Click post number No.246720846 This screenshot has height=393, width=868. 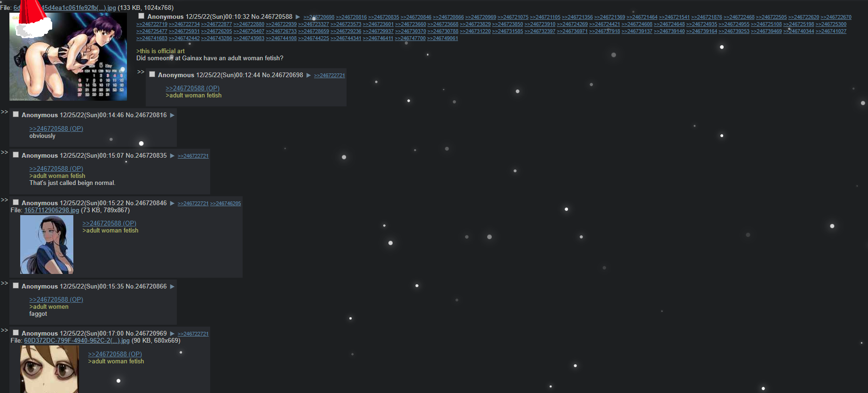146,203
